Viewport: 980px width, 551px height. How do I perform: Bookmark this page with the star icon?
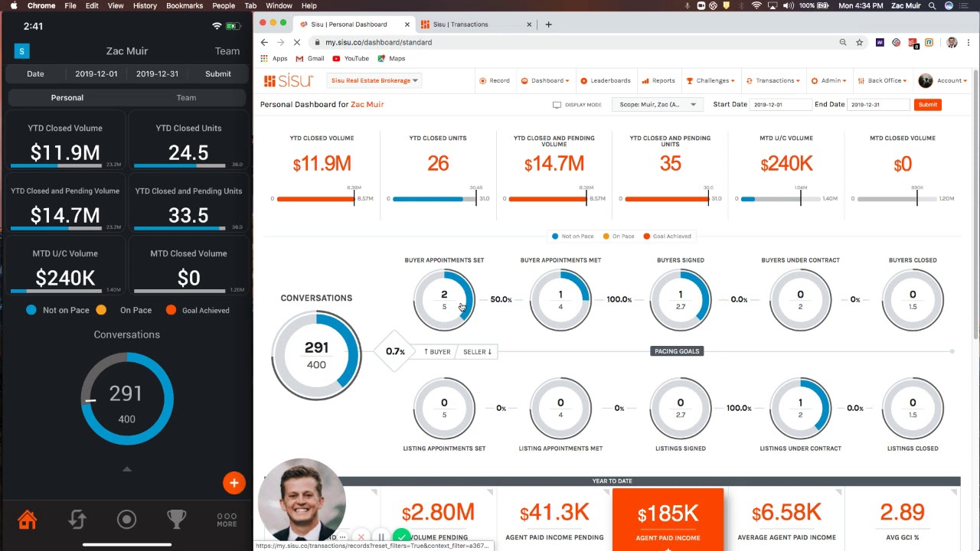pos(860,42)
